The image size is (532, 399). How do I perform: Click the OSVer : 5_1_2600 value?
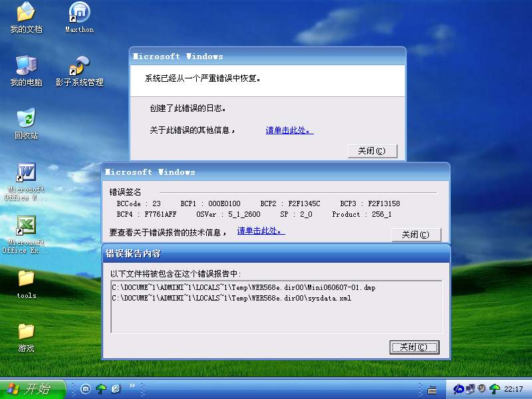228,214
